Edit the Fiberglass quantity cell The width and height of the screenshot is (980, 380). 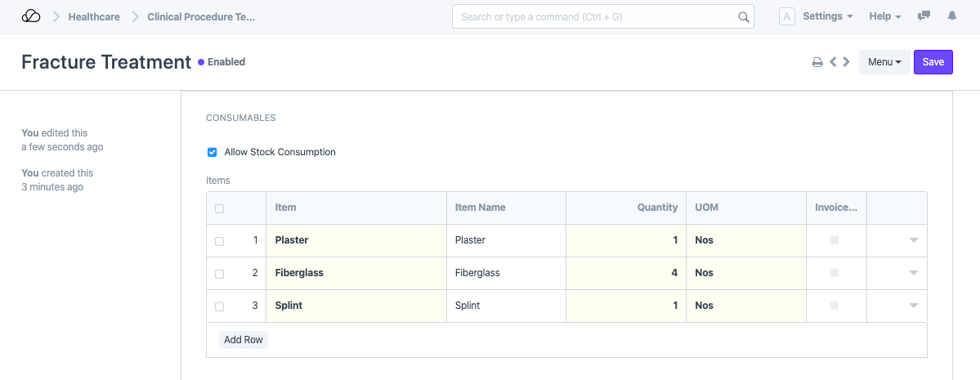[x=625, y=273]
